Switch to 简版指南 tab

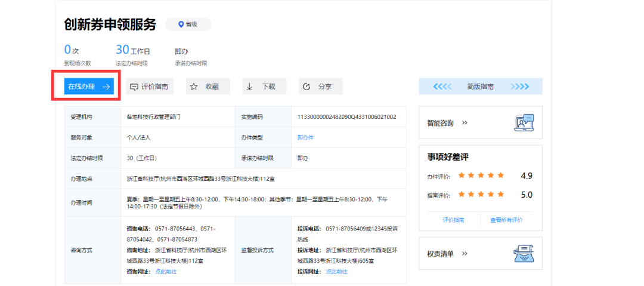tap(481, 87)
